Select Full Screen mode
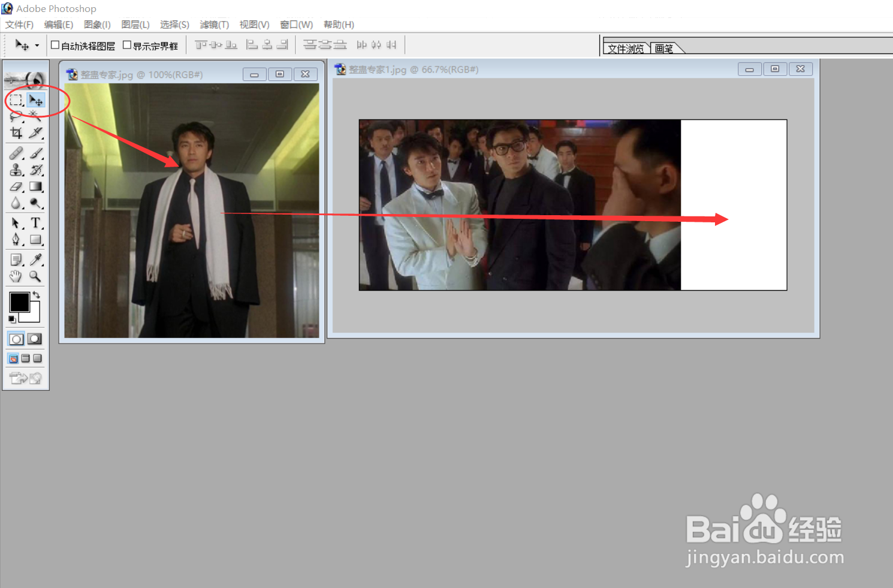Screen dimensions: 893x588 coord(37,358)
